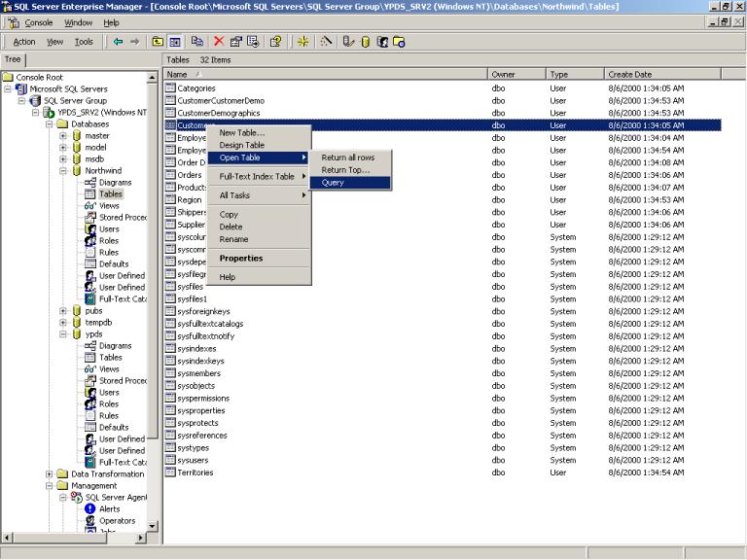Click the New (yellow star) toolbar icon
The width and height of the screenshot is (747, 560).
303,42
